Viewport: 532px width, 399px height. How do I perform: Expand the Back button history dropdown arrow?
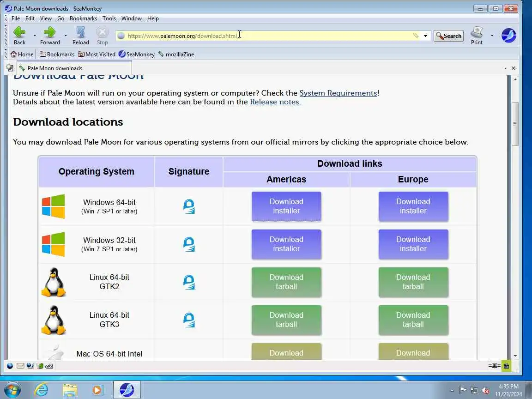point(35,35)
